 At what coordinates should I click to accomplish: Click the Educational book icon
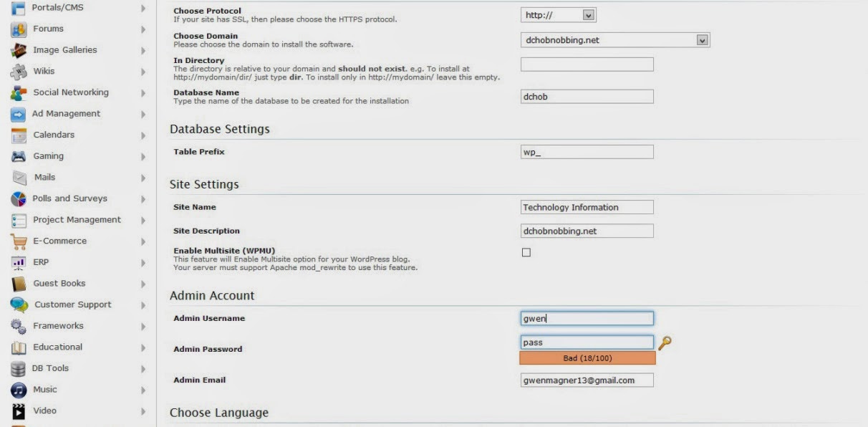[19, 347]
